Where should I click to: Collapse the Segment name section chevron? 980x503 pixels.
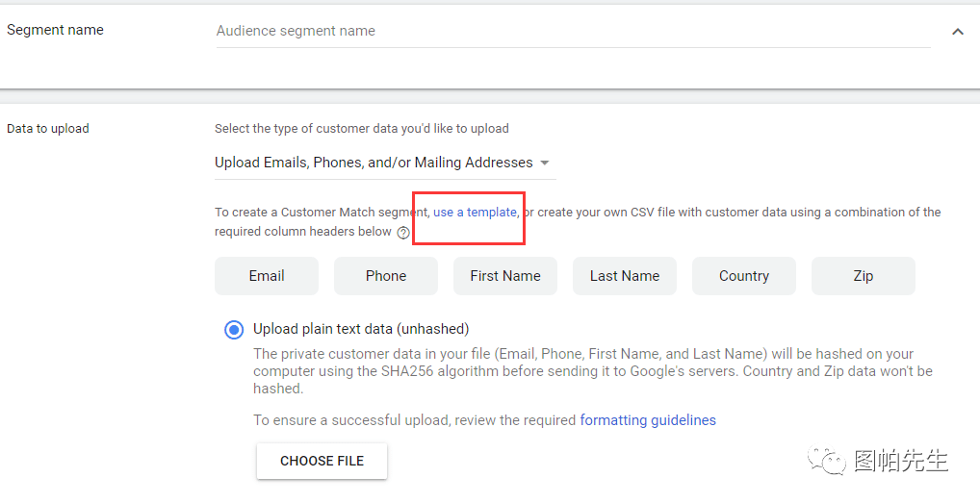coord(957,32)
